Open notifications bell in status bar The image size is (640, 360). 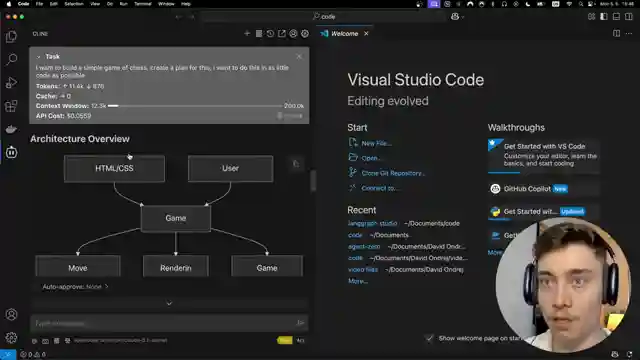tap(629, 354)
